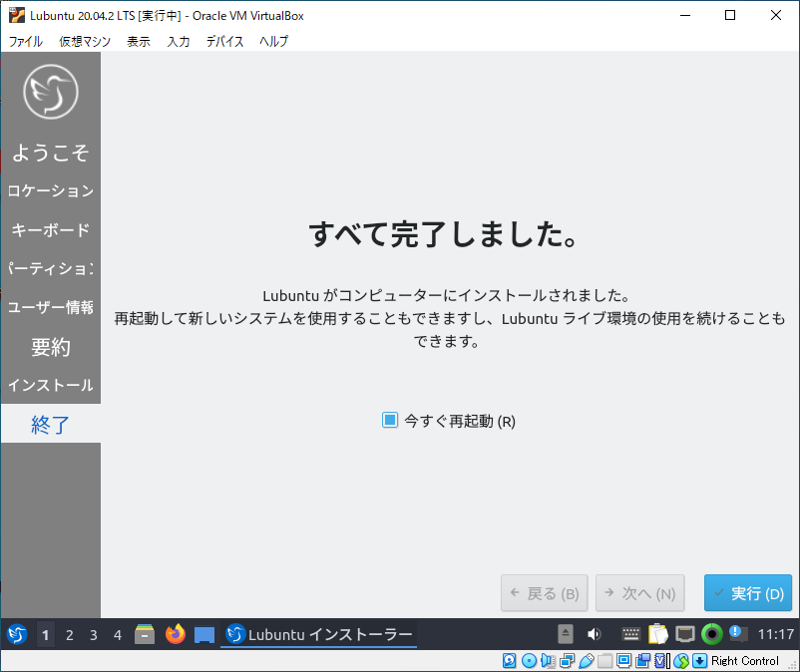Click the Lubuntu bird logo in sidebar
Image resolution: width=800 pixels, height=672 pixels.
point(51,92)
